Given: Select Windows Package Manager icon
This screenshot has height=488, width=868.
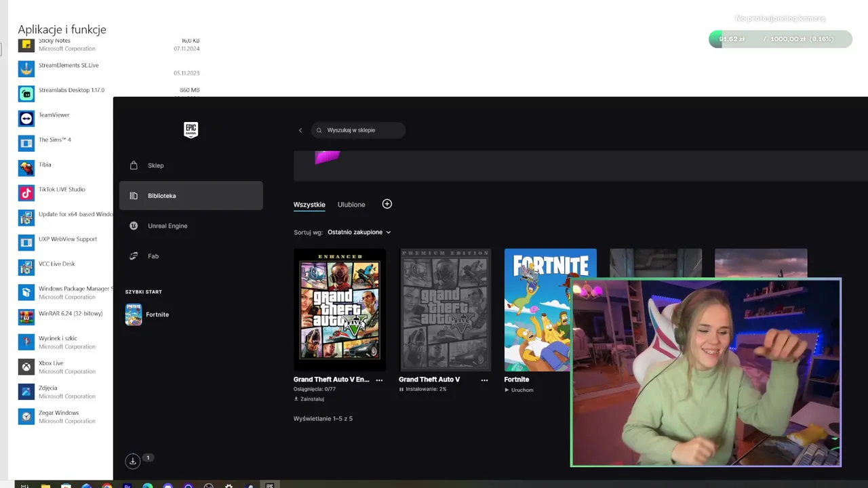Looking at the screenshot, I should [x=26, y=293].
